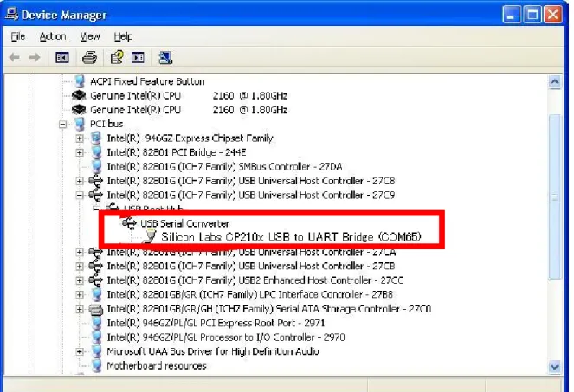The width and height of the screenshot is (574, 392).
Task: Open the File menu
Action: click(x=17, y=36)
